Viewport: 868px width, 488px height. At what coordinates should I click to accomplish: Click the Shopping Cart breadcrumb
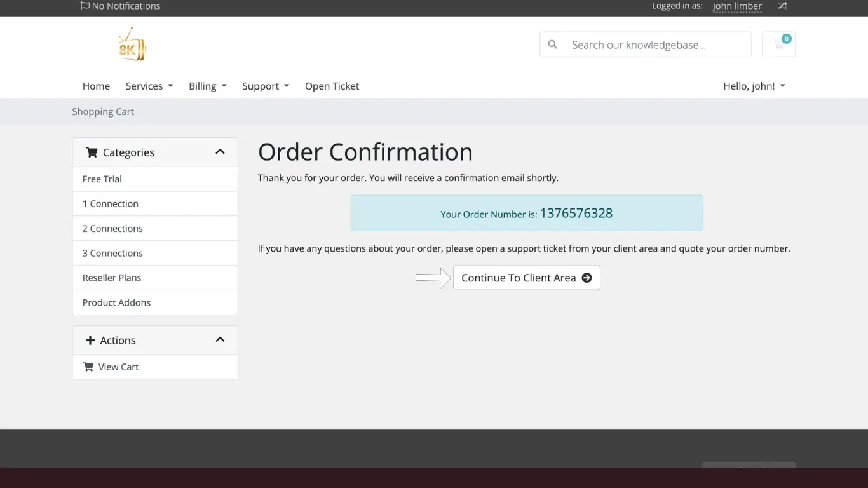click(103, 112)
